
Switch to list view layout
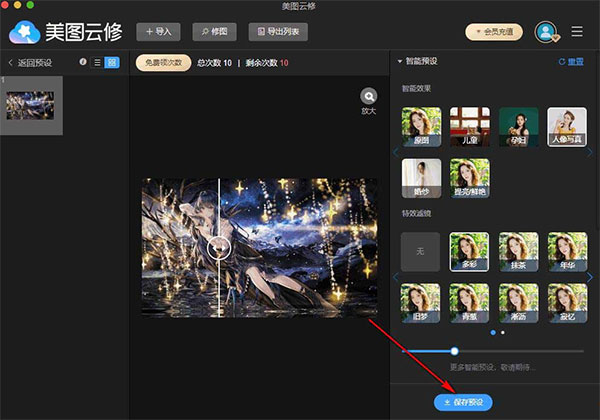[x=97, y=62]
